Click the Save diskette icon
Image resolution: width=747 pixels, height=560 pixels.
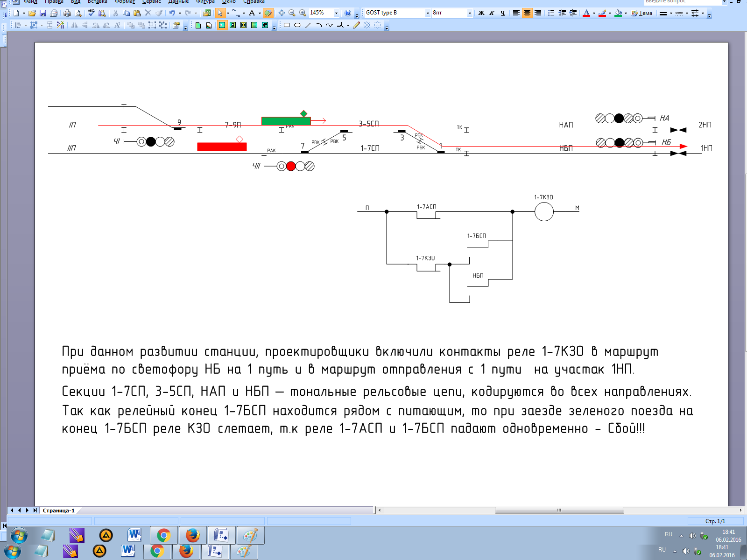(43, 13)
